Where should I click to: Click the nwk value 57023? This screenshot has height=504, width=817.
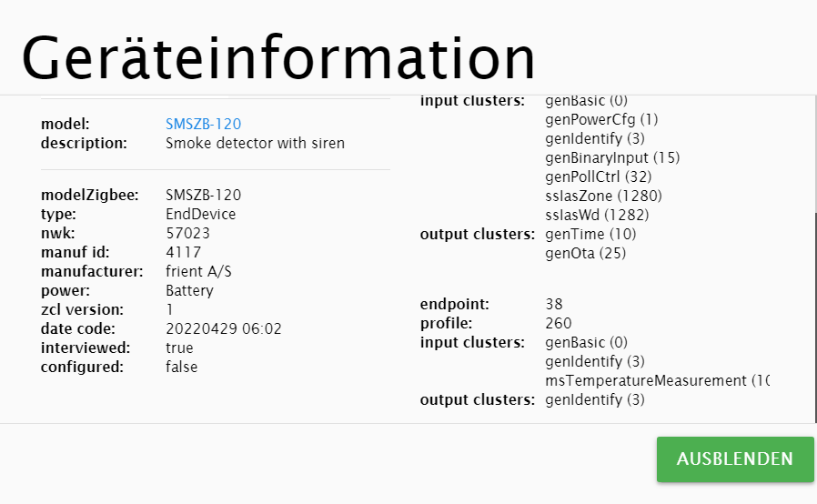[187, 233]
